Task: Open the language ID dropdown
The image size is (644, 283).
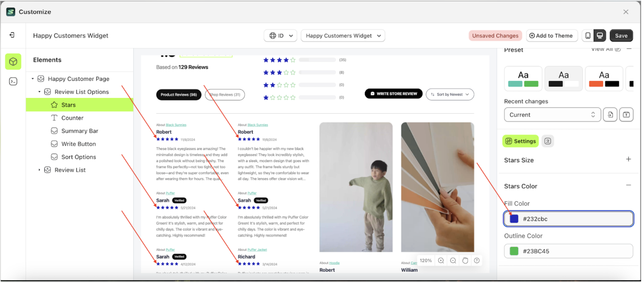Action: point(281,36)
